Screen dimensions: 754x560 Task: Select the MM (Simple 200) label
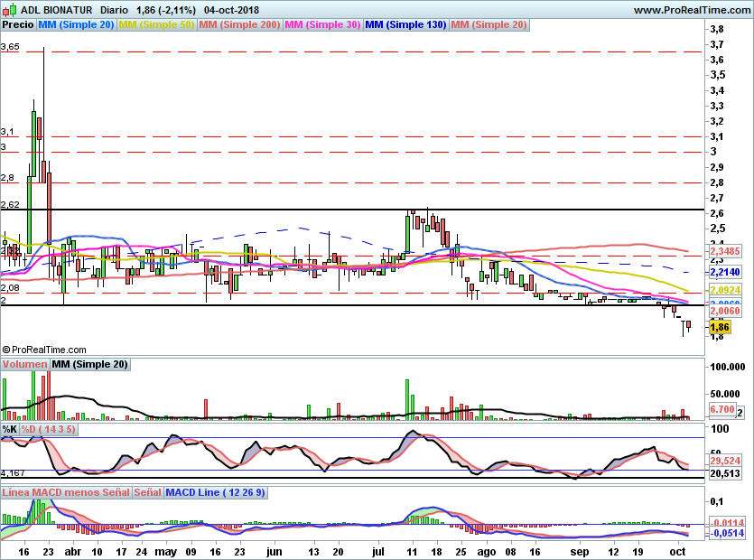[239, 24]
